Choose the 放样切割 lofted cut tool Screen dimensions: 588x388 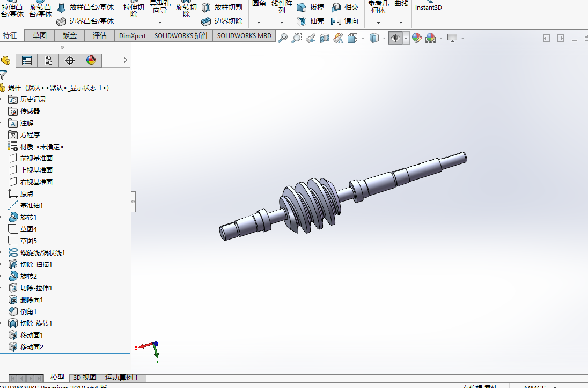point(222,7)
